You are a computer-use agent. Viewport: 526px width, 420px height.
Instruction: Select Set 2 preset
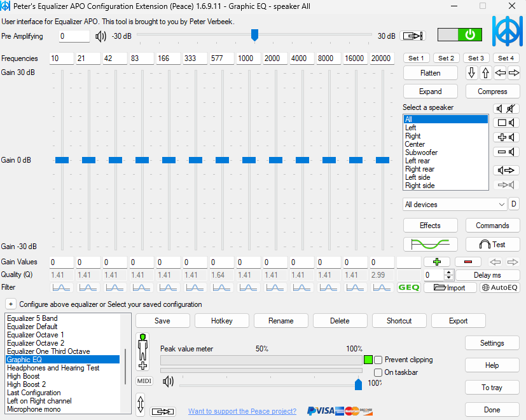(x=446, y=58)
